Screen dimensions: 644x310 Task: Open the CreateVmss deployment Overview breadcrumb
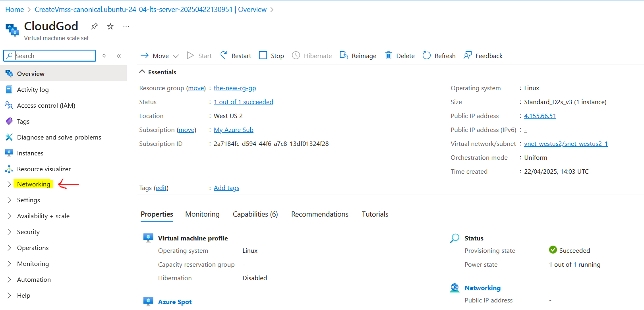point(151,10)
